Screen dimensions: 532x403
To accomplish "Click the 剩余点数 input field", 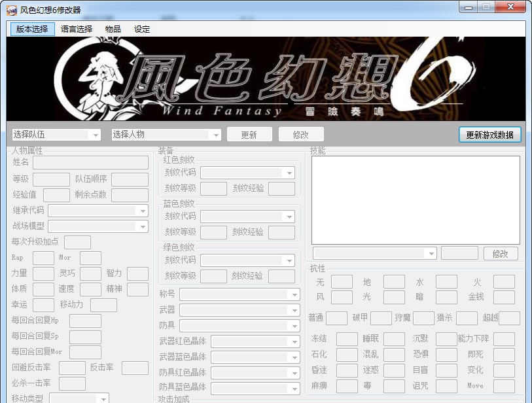I will tap(130, 195).
